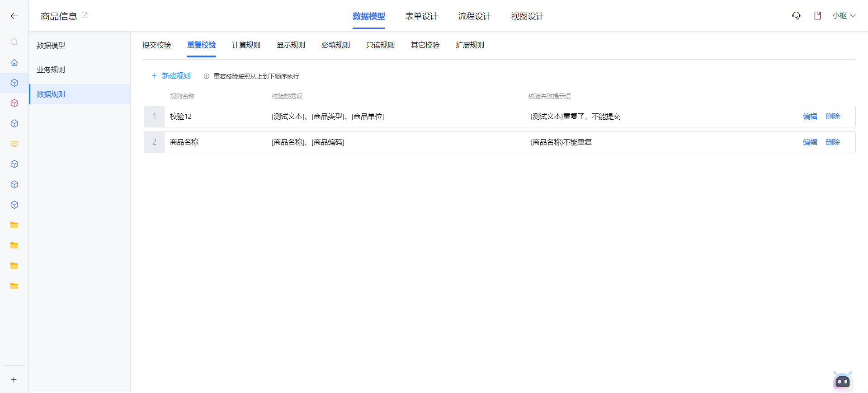Create a rule with 新建规则
This screenshot has width=868, height=393.
click(x=171, y=76)
